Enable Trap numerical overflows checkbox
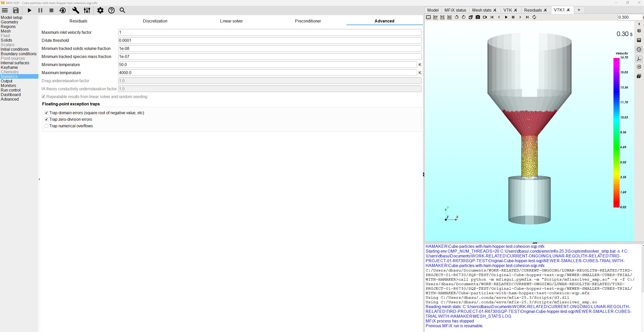 (x=46, y=126)
